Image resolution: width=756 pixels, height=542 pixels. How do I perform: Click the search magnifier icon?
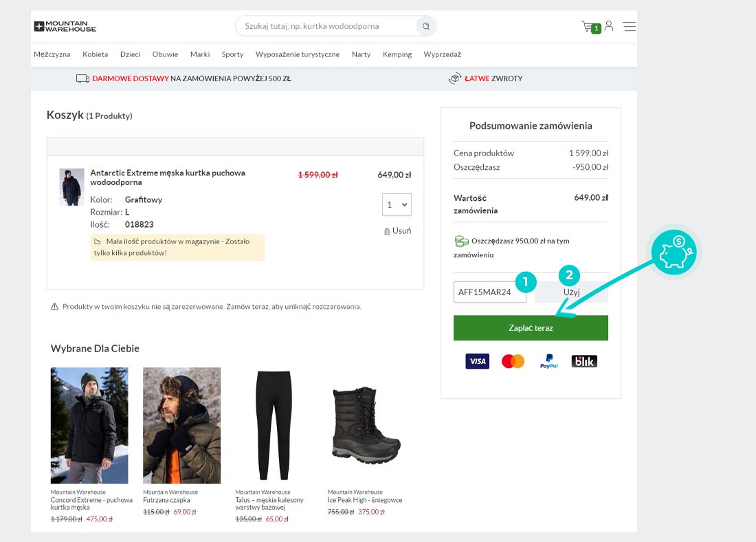click(x=425, y=26)
